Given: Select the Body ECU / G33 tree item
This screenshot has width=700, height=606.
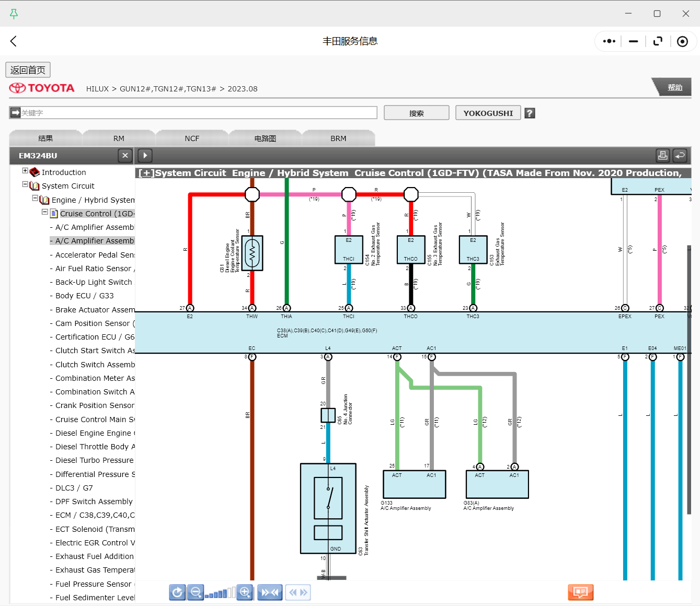Looking at the screenshot, I should coord(84,295).
